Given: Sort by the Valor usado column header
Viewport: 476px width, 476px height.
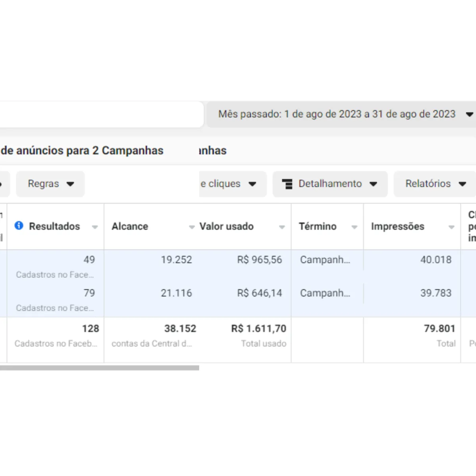Looking at the screenshot, I should [x=226, y=226].
